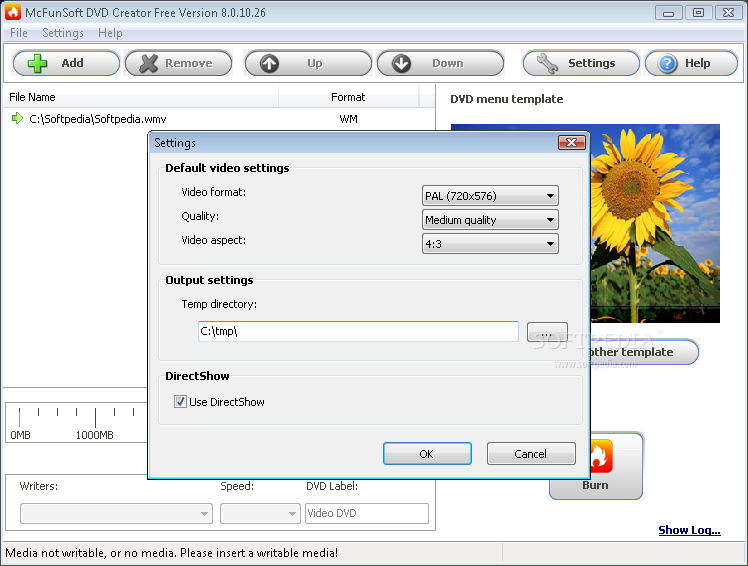Toggle the Use DirectShow checkbox
This screenshot has width=748, height=566.
pos(180,402)
